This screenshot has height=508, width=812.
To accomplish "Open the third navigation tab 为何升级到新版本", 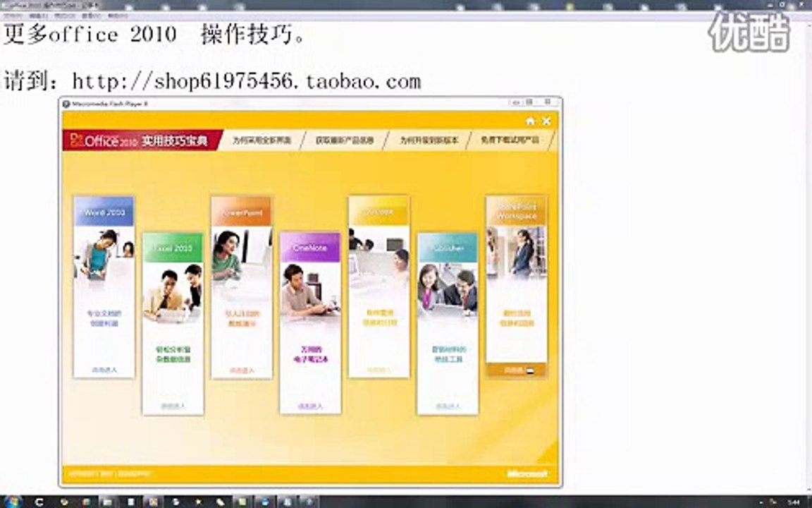I will (x=429, y=140).
